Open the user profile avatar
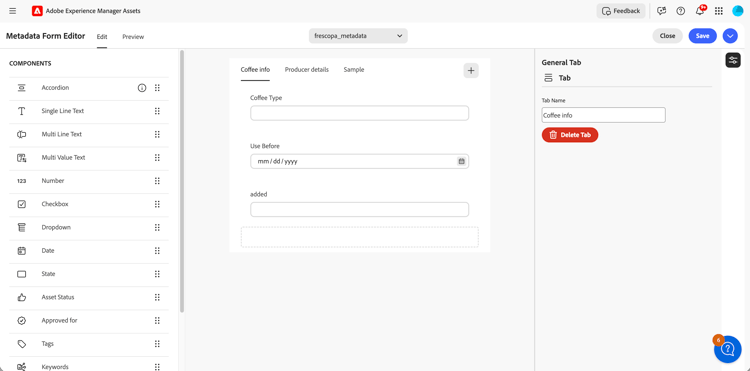Image resolution: width=750 pixels, height=371 pixels. 737,11
